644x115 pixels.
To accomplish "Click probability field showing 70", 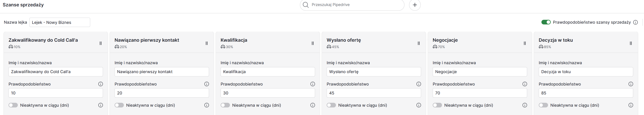I will point(480,93).
